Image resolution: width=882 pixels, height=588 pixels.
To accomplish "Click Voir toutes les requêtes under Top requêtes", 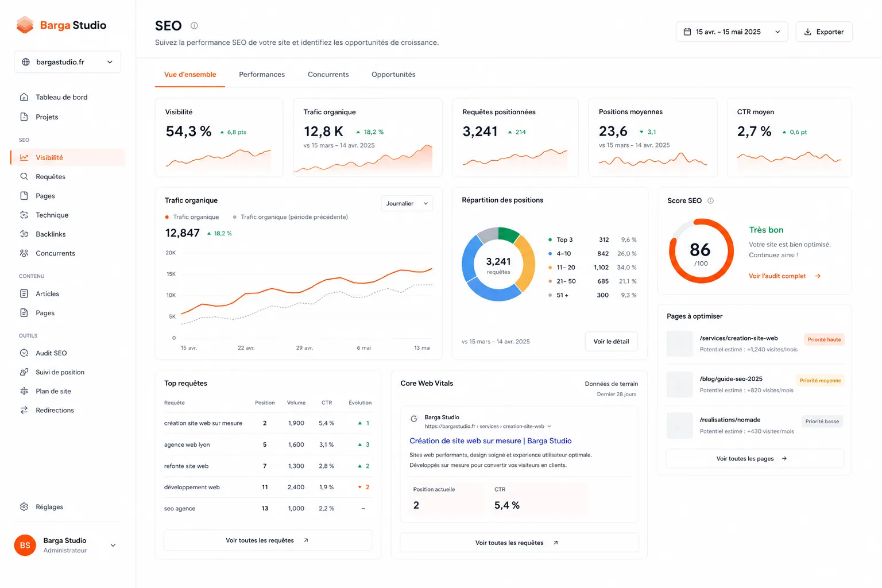I will [268, 540].
